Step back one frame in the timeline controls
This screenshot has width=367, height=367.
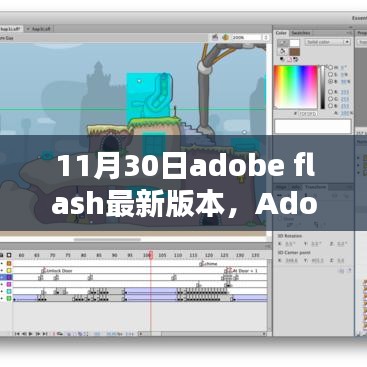pos(24,334)
